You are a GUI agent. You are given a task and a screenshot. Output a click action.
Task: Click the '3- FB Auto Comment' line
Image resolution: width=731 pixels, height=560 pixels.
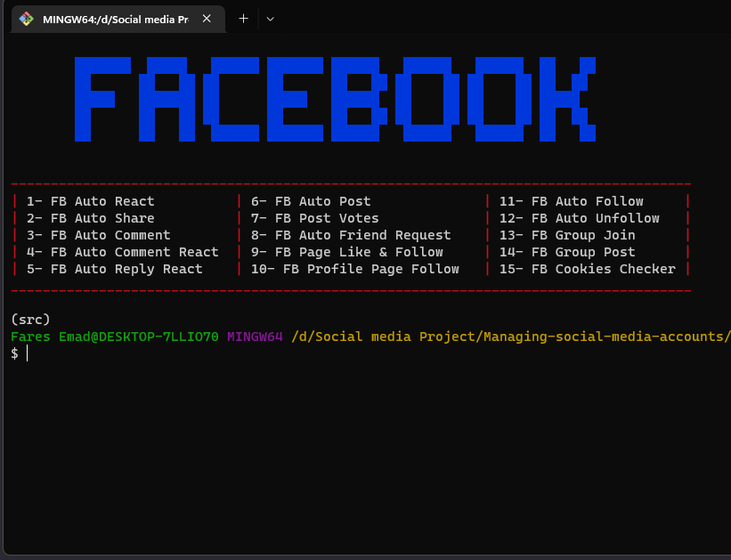[x=98, y=235]
